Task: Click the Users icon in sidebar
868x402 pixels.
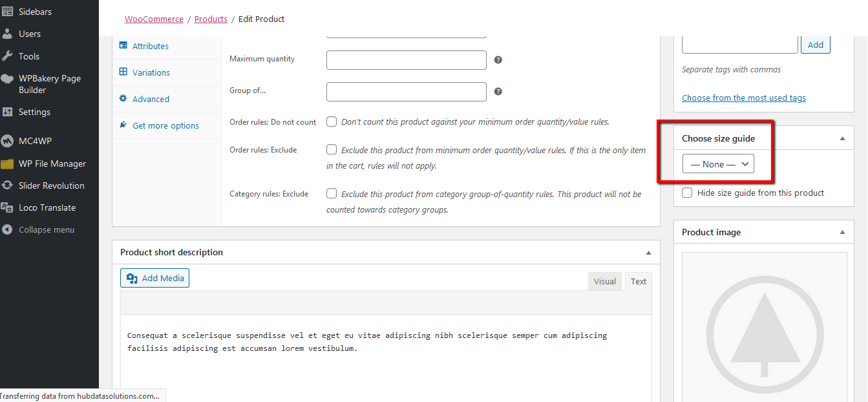Action: tap(8, 34)
